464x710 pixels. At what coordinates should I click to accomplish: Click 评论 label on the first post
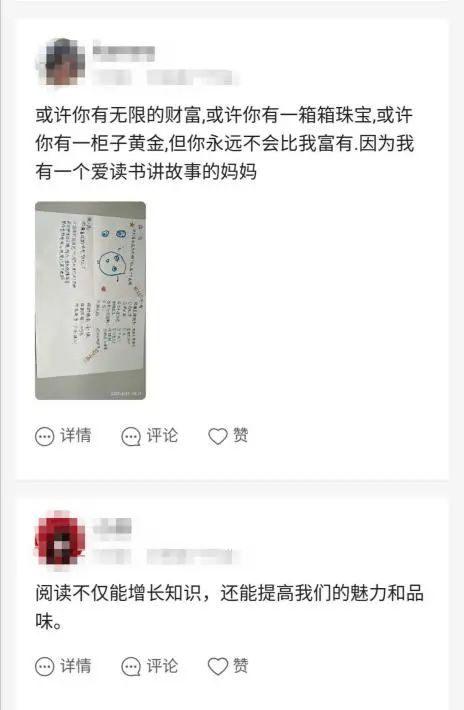click(162, 436)
